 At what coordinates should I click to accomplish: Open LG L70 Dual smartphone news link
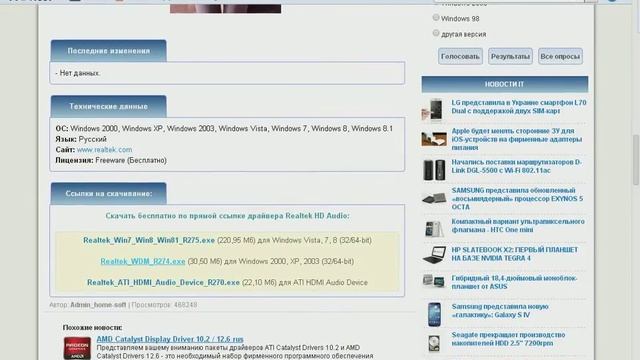pyautogui.click(x=519, y=107)
